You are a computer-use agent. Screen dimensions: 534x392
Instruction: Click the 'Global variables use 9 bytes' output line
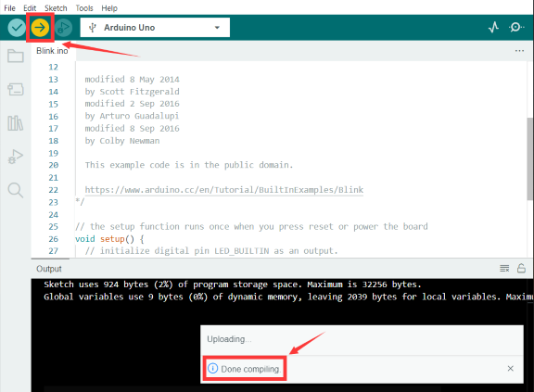[x=288, y=297]
